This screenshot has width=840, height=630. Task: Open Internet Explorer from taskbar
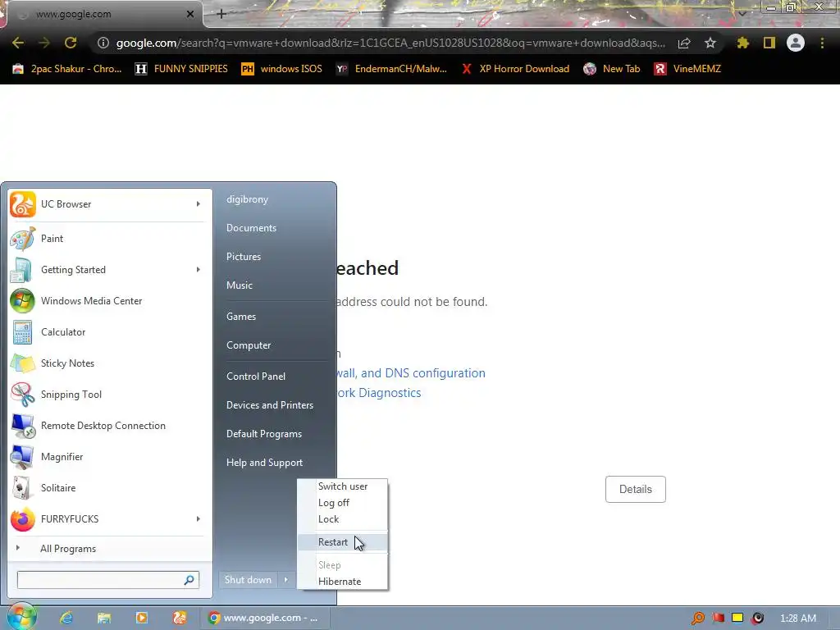pyautogui.click(x=66, y=619)
